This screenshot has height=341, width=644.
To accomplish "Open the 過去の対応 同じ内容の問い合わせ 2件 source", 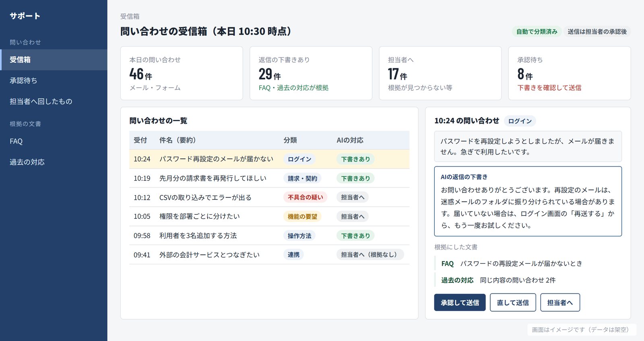I will click(528, 280).
